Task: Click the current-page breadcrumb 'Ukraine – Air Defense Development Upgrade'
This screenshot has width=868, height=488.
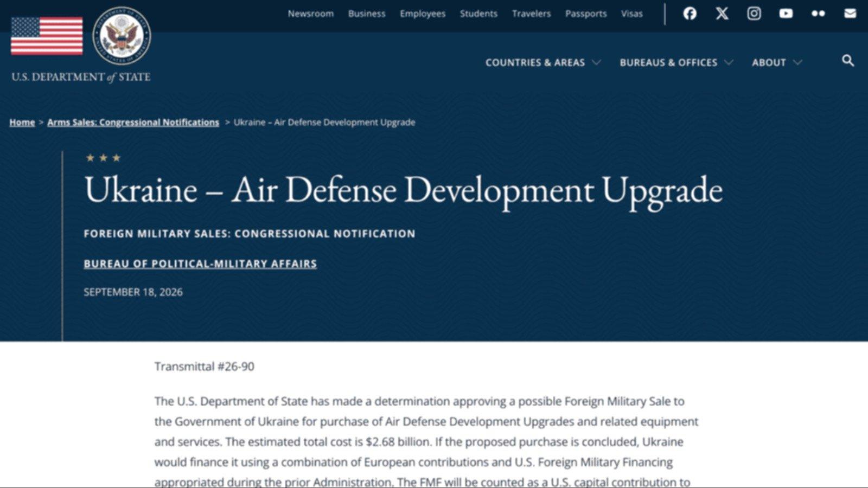Action: pos(324,123)
